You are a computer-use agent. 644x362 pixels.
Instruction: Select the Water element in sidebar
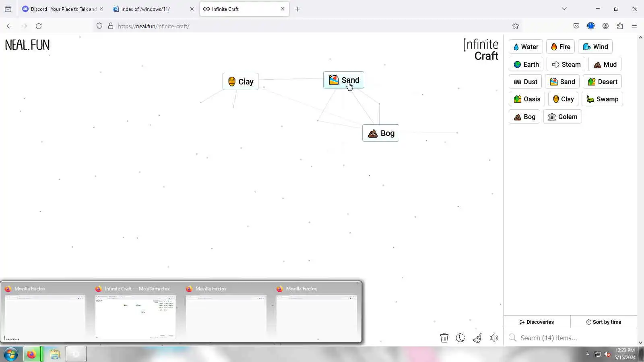pyautogui.click(x=526, y=47)
